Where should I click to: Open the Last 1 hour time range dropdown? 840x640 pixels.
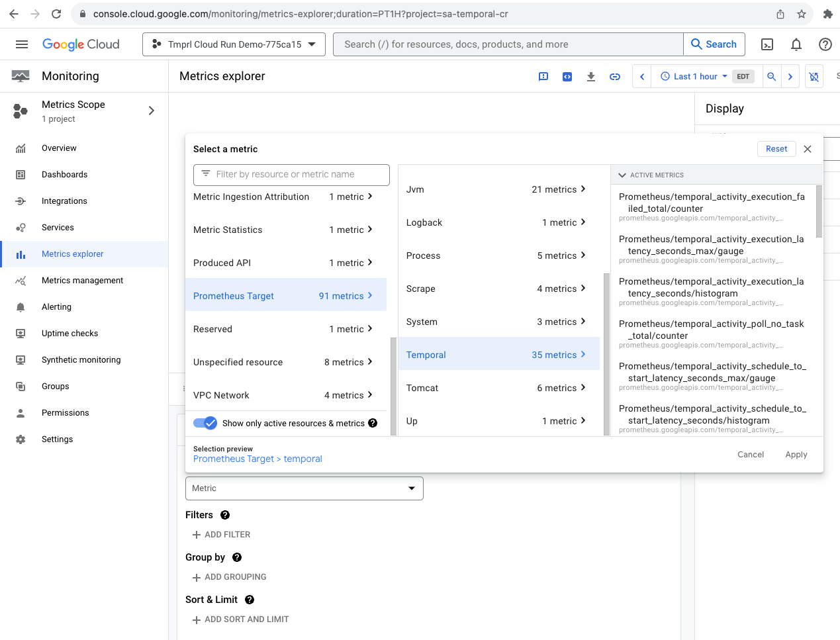click(x=694, y=77)
